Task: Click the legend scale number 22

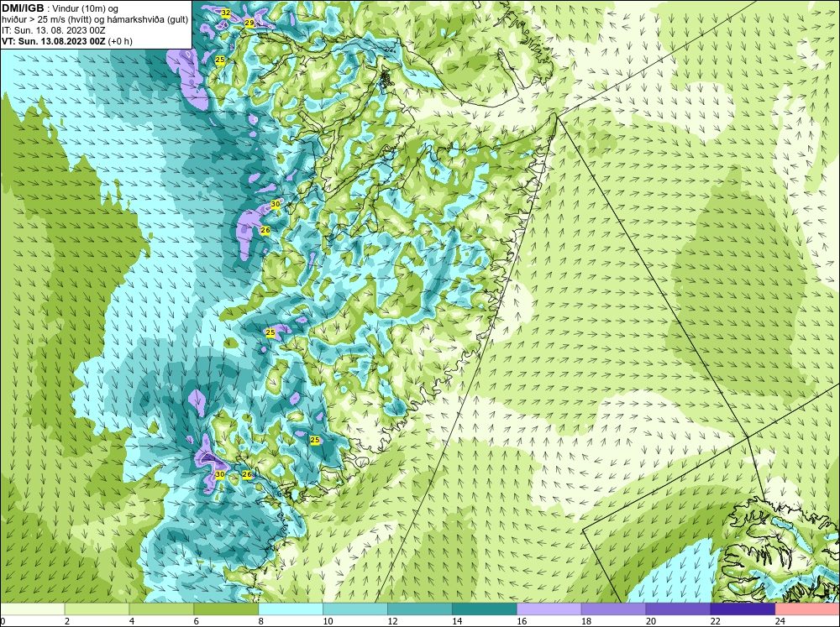Action: pyautogui.click(x=715, y=621)
